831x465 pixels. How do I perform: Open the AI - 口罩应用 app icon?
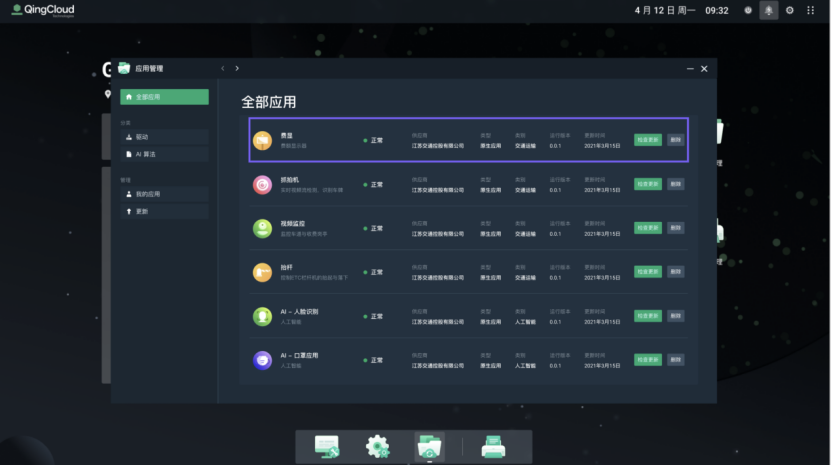(x=262, y=361)
